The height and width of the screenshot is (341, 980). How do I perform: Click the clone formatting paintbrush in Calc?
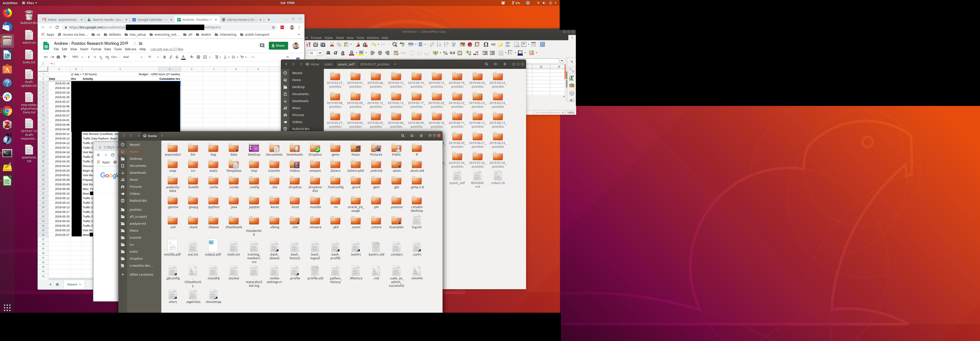[358, 44]
